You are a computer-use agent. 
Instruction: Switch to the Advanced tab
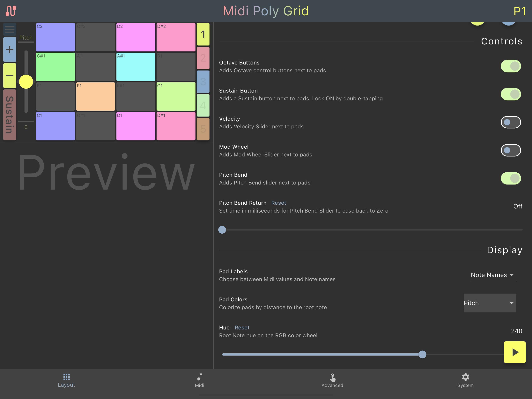(332, 380)
